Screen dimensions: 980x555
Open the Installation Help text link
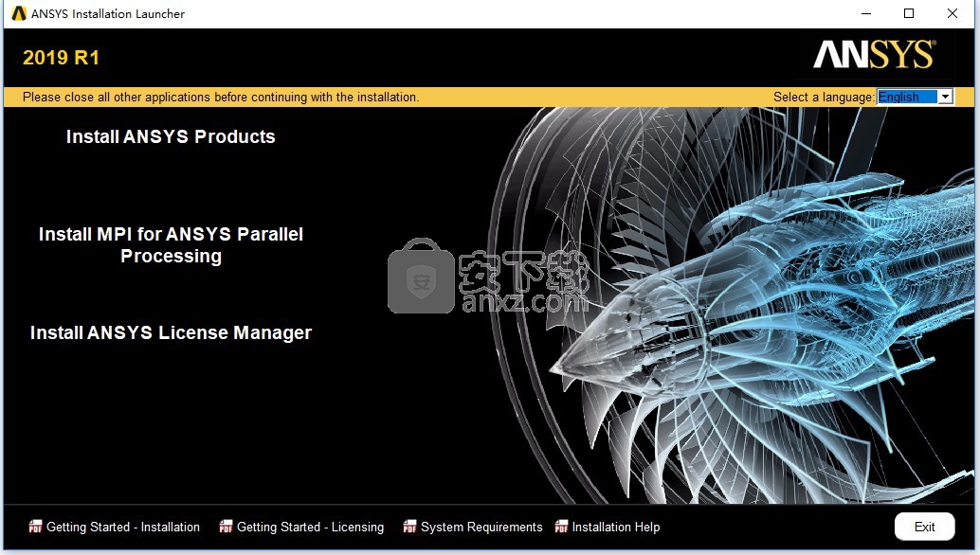(x=616, y=527)
